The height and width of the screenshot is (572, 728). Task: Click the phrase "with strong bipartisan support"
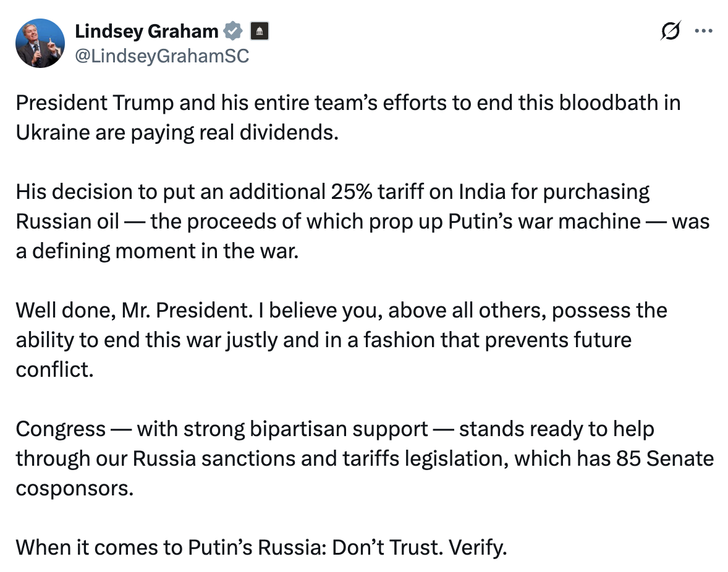click(x=282, y=429)
